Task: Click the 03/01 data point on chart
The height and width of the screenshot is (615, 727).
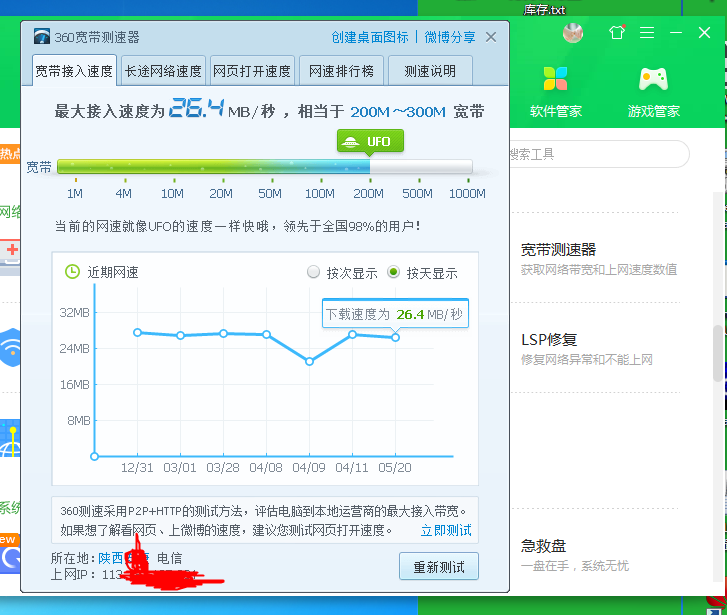Action: [x=180, y=335]
